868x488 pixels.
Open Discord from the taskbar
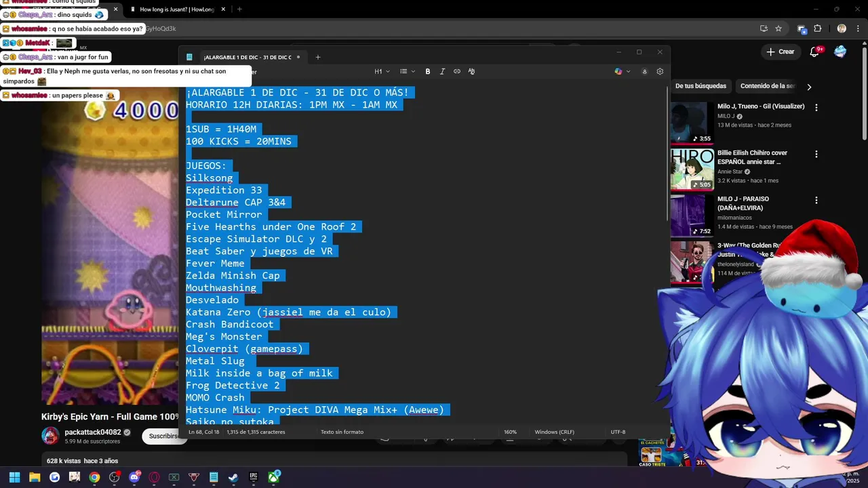coord(134,477)
